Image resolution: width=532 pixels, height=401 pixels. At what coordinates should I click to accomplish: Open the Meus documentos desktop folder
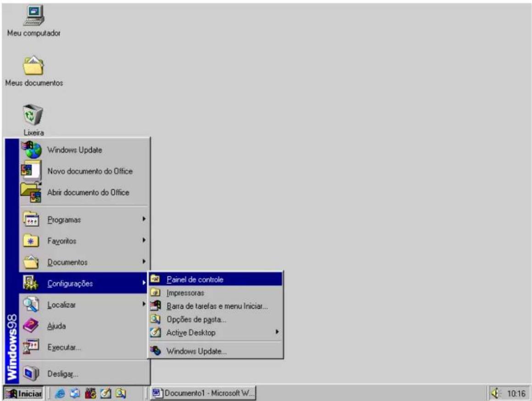[34, 70]
